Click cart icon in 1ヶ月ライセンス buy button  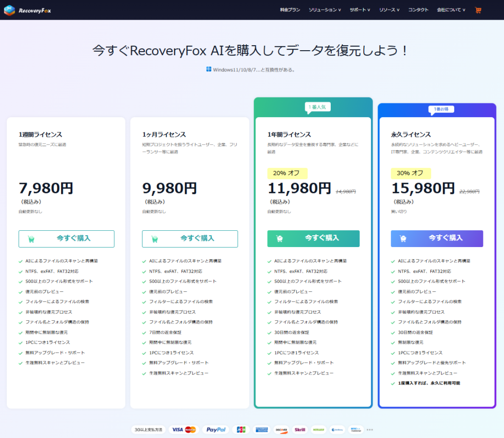[x=155, y=239]
